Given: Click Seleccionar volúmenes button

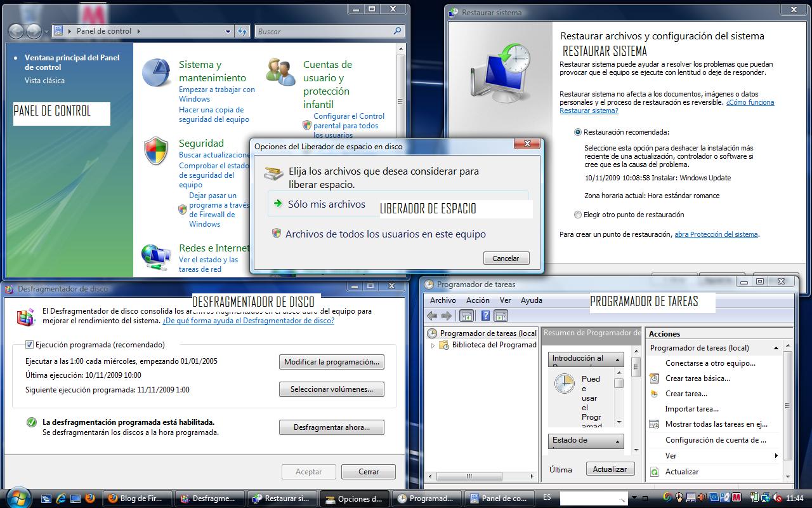Looking at the screenshot, I should (332, 389).
